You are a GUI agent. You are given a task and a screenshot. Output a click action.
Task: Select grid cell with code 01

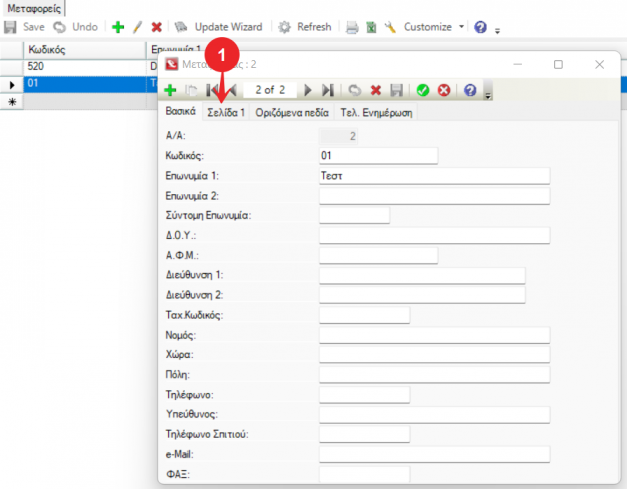[x=85, y=84]
